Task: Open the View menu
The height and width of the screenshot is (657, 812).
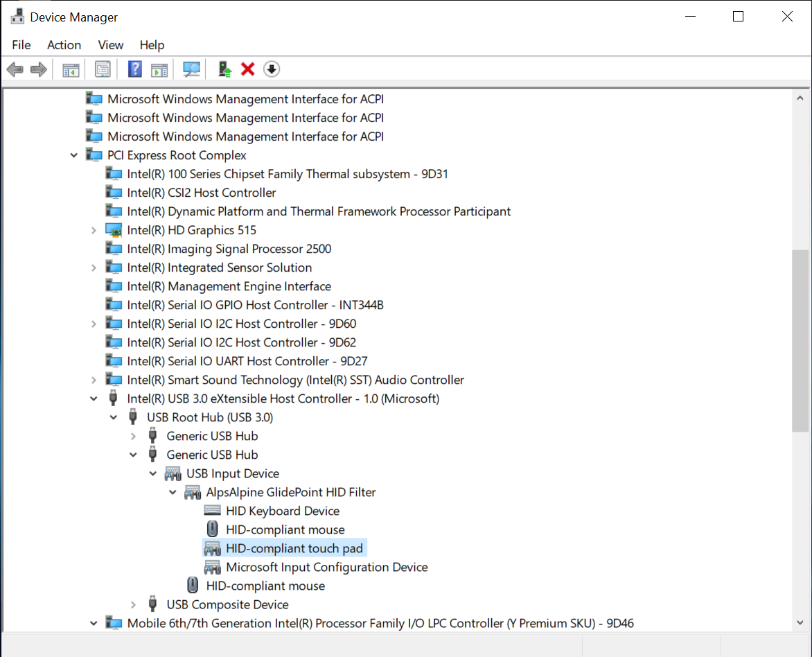Action: coord(110,45)
